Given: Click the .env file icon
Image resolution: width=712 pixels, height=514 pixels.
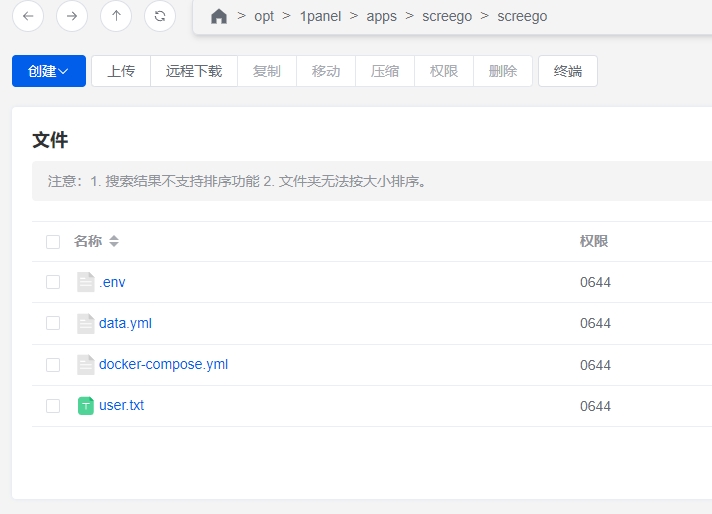Looking at the screenshot, I should 86,282.
